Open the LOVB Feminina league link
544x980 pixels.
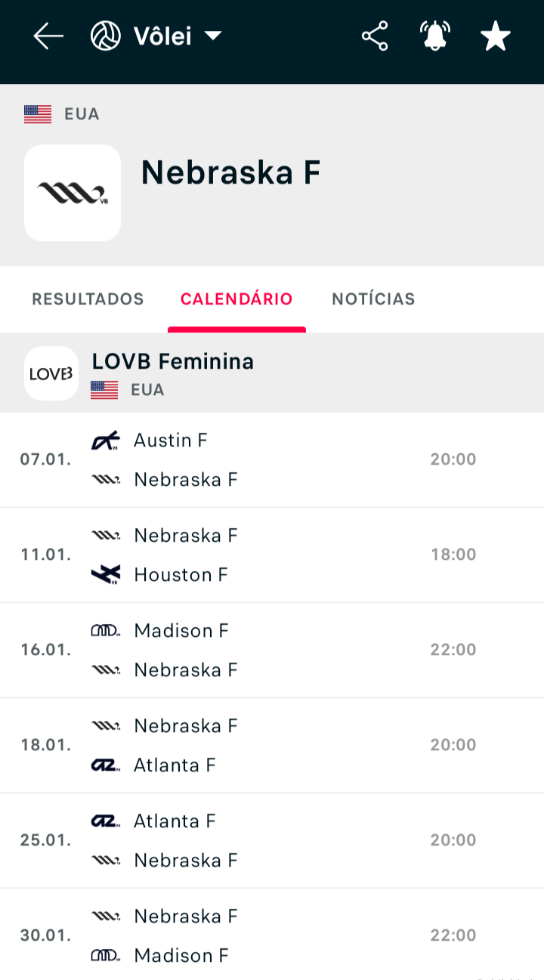pyautogui.click(x=172, y=362)
